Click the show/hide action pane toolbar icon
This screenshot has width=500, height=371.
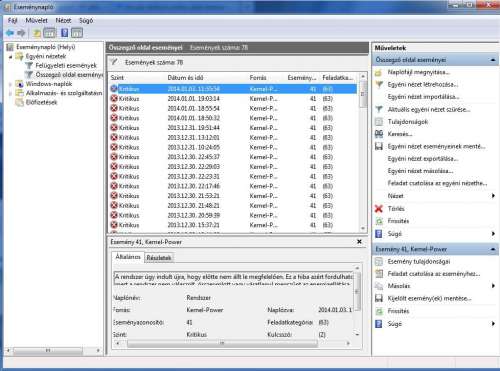click(x=77, y=33)
